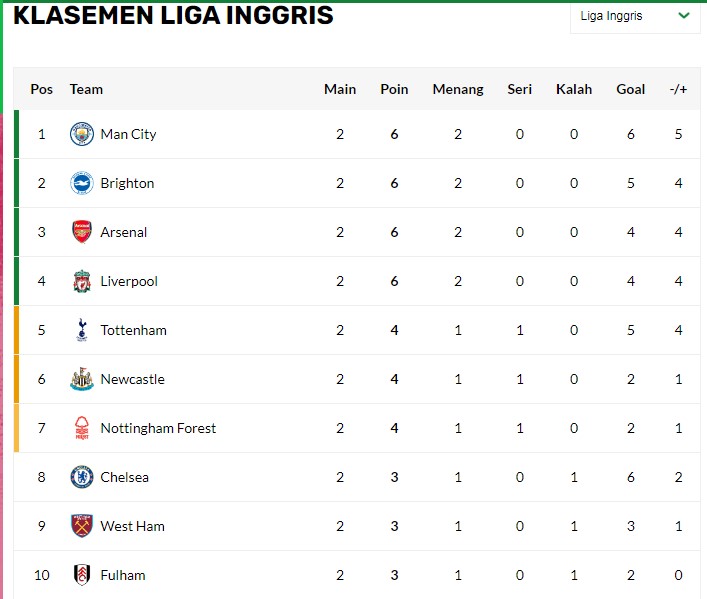
Task: Click the West Ham club crest
Action: 82,526
